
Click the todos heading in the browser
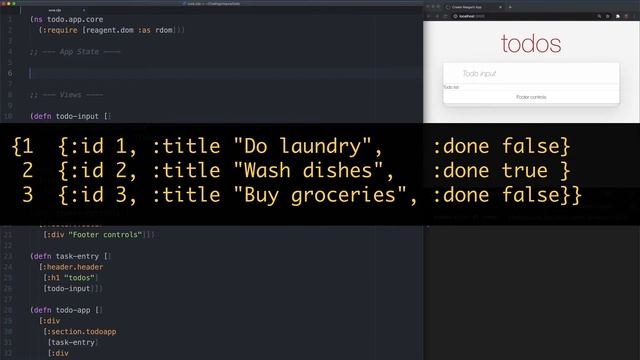coord(531,44)
